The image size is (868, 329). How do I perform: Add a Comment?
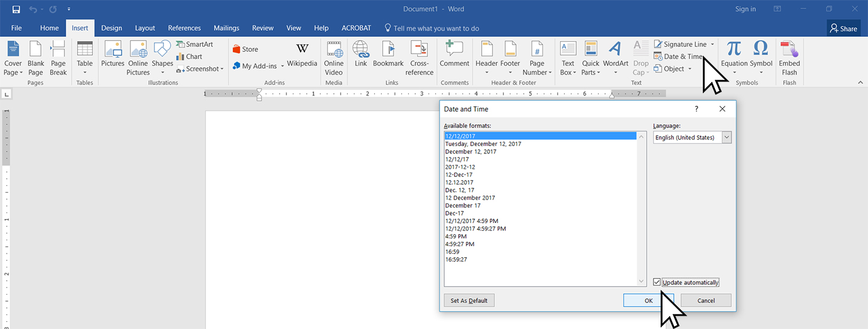tap(454, 54)
